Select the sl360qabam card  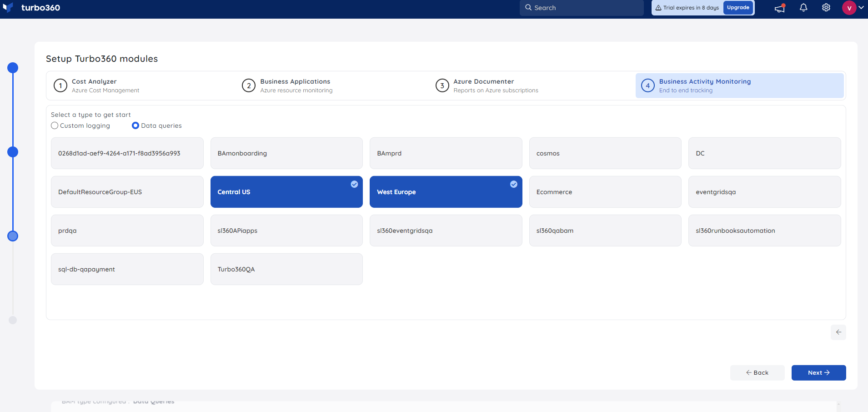(x=605, y=231)
